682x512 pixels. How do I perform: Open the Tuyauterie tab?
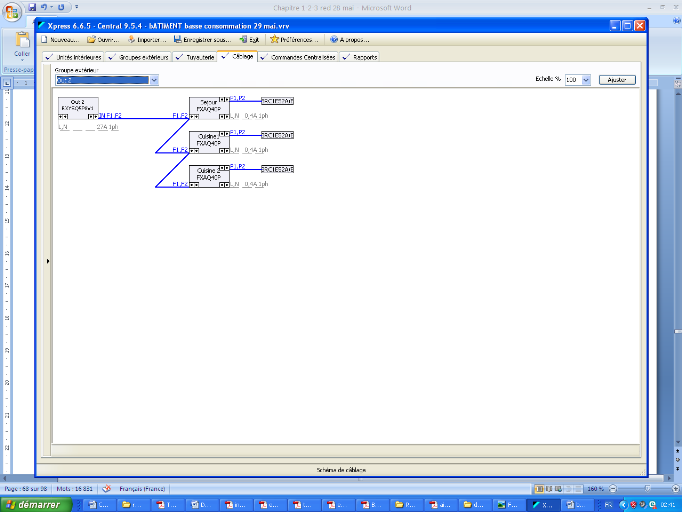(194, 57)
